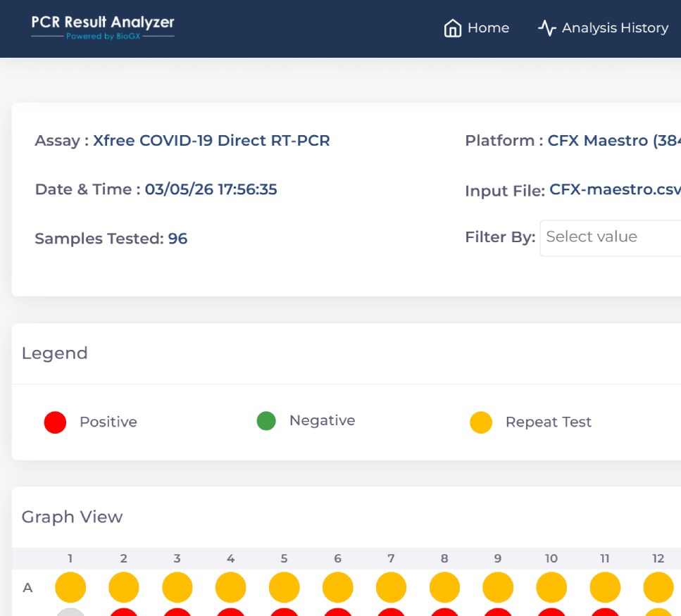Screen dimensions: 681x616
Task: Select well A10 in the graph view
Action: click(x=551, y=587)
